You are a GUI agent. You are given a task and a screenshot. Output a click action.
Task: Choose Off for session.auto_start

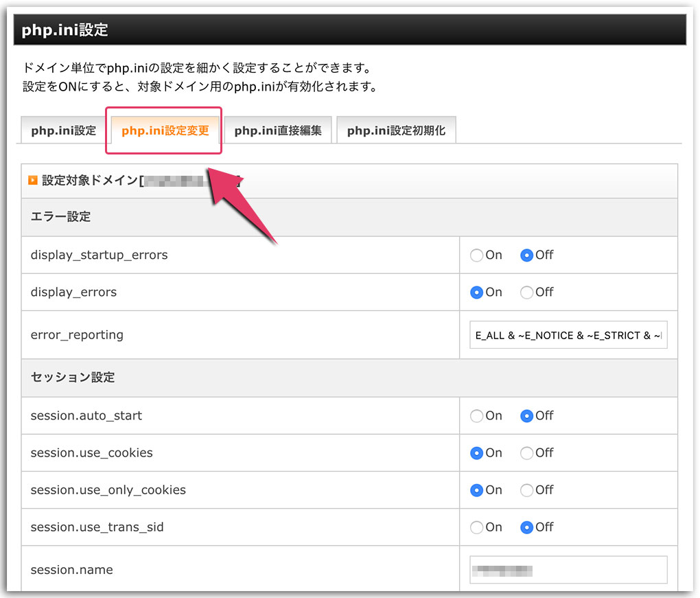526,416
